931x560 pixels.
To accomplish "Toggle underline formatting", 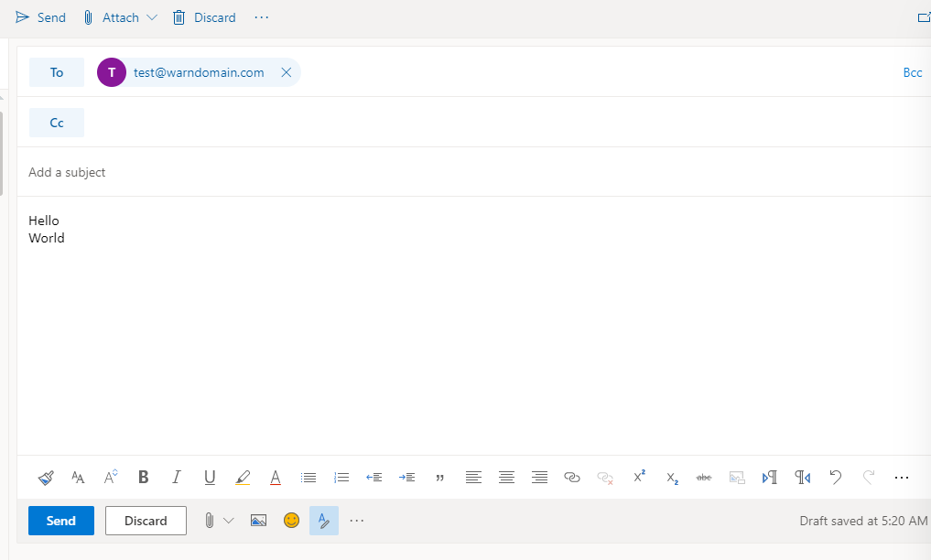I will pos(209,477).
